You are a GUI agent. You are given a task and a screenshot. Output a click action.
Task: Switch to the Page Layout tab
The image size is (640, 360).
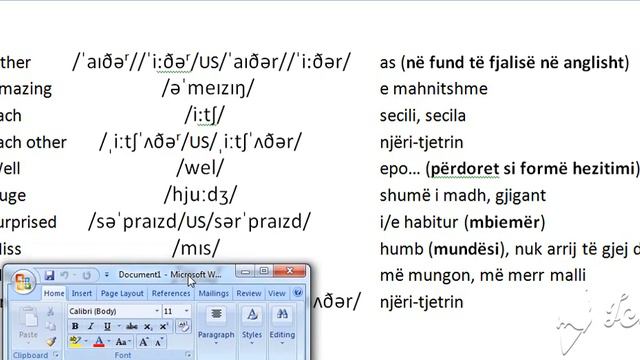122,293
